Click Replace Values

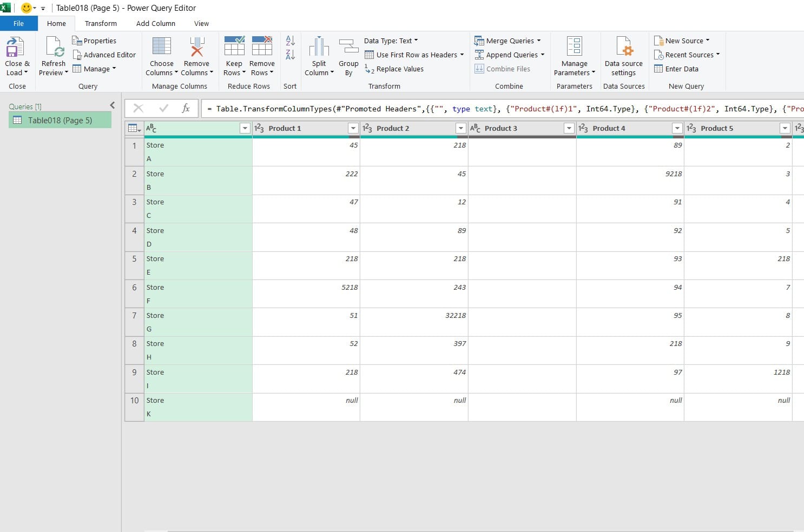394,69
